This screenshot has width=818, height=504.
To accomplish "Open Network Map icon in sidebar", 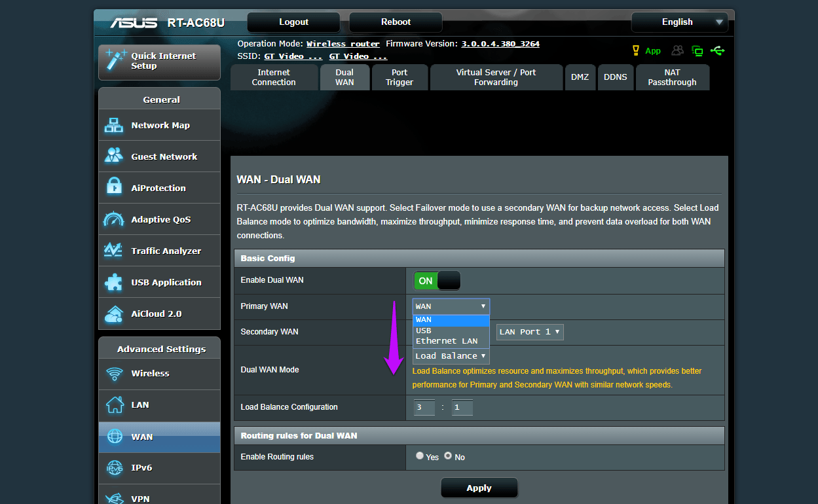I will click(x=114, y=125).
